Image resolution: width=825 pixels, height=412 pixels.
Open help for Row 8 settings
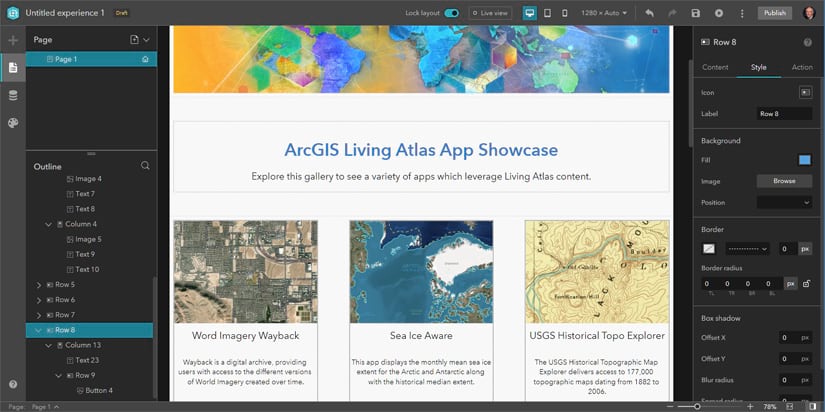tap(807, 42)
